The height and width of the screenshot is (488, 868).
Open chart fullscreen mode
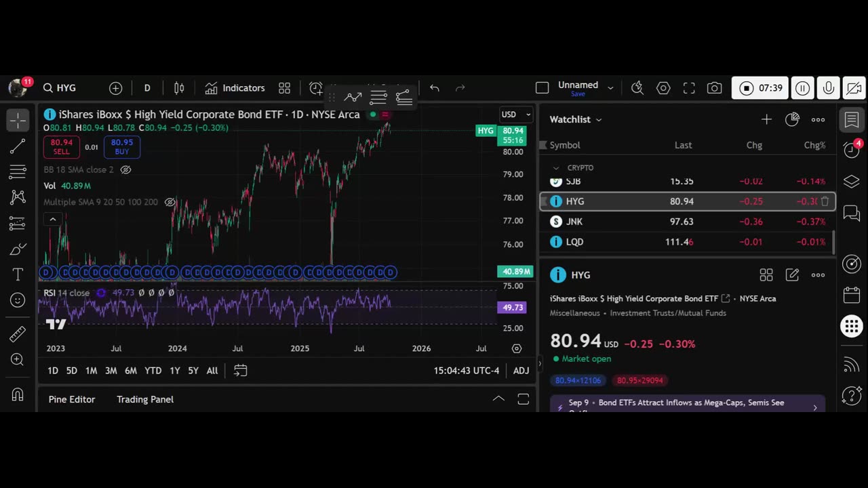tap(689, 88)
